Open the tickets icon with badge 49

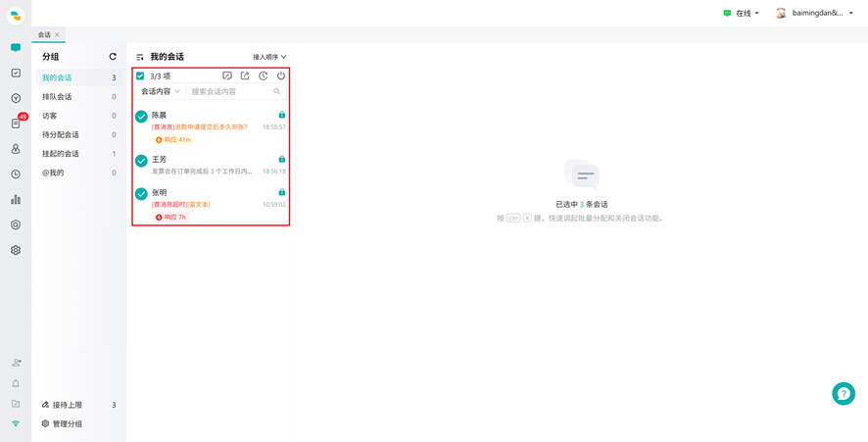point(16,123)
